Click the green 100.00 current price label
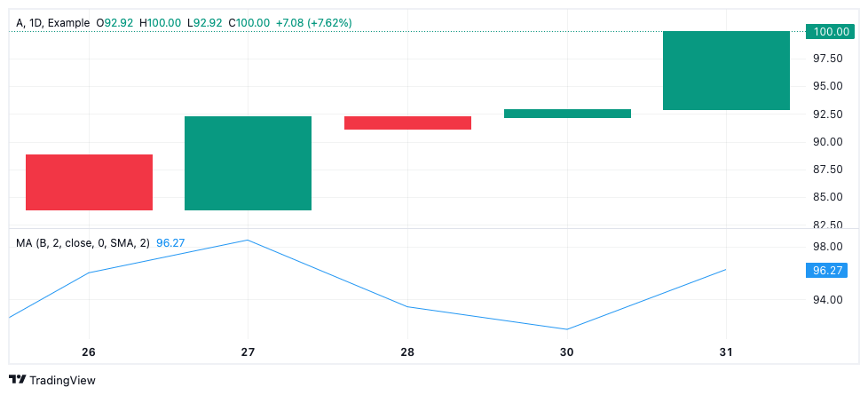The image size is (868, 395). click(830, 32)
